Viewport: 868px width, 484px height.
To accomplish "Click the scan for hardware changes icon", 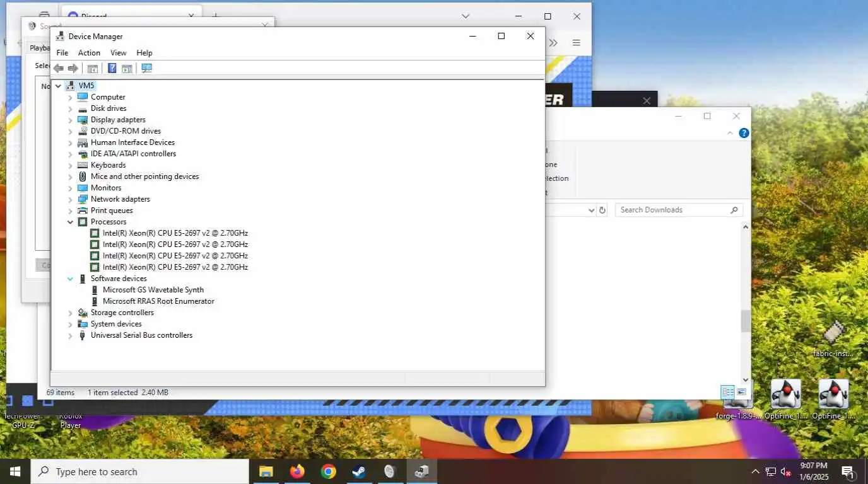I will [x=147, y=68].
